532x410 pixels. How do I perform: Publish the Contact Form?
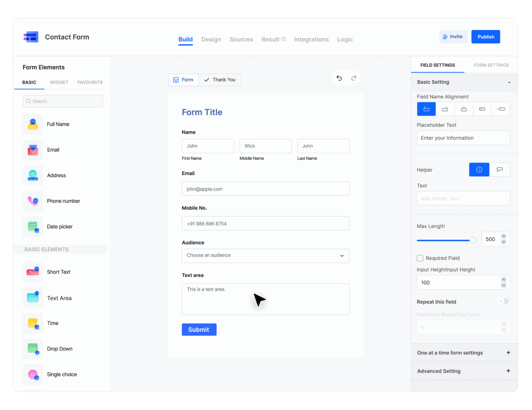click(485, 37)
